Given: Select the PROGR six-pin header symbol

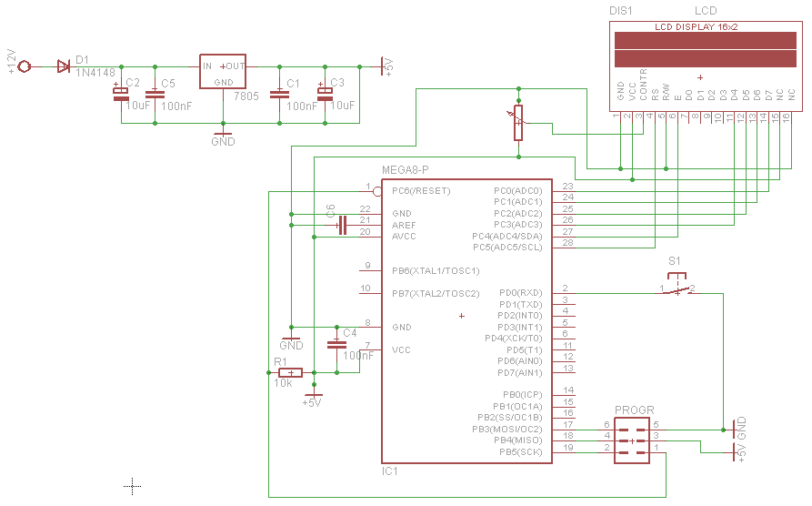Looking at the screenshot, I should pos(632,440).
